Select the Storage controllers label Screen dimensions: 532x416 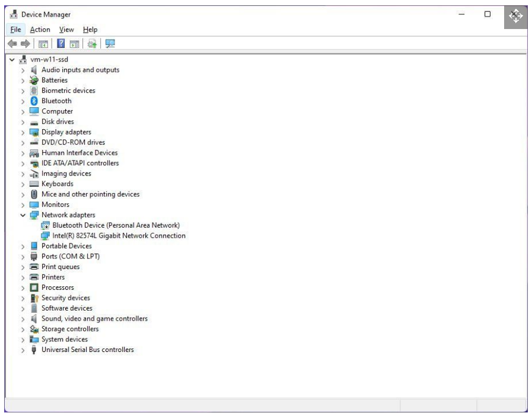pyautogui.click(x=70, y=329)
